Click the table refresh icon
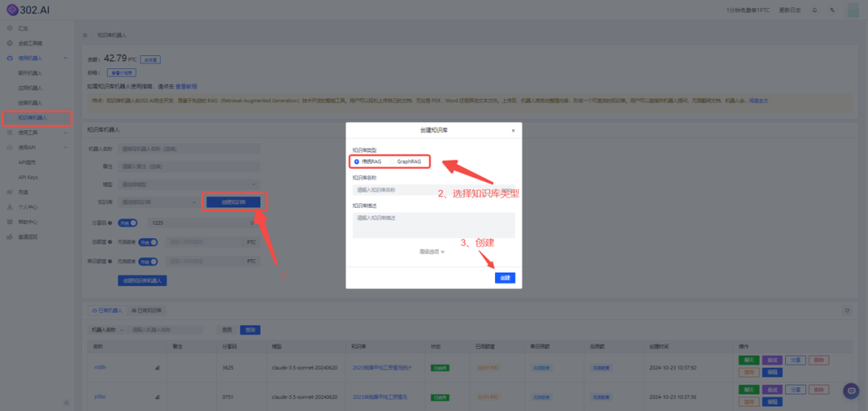 pyautogui.click(x=847, y=311)
